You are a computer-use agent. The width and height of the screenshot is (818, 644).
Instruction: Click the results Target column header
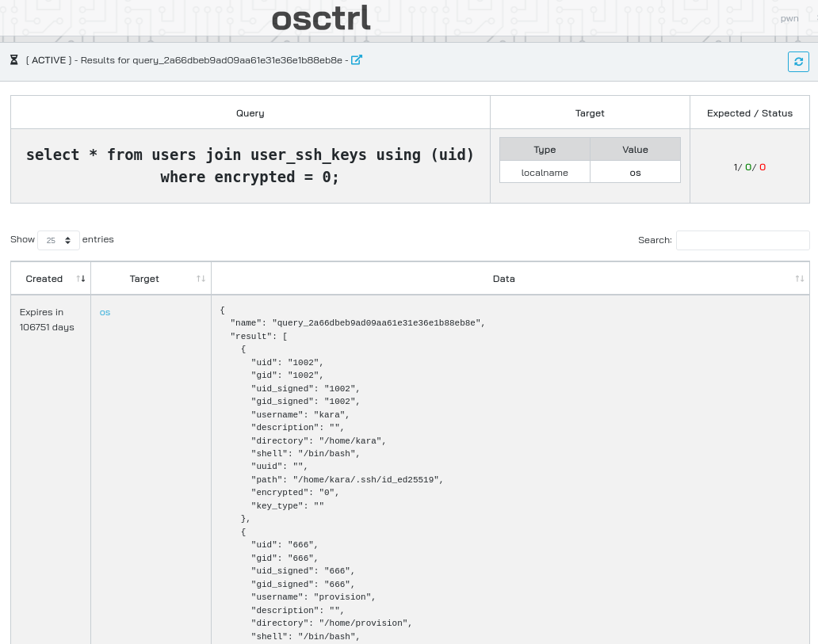151,279
